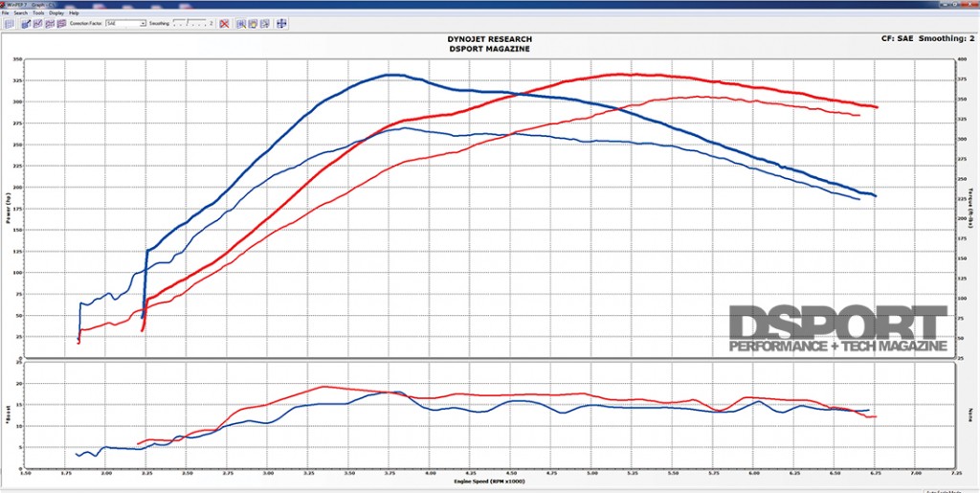Click the fourth graph-type icon before Correction Factor
Screen dimensions: 980x493
61,24
